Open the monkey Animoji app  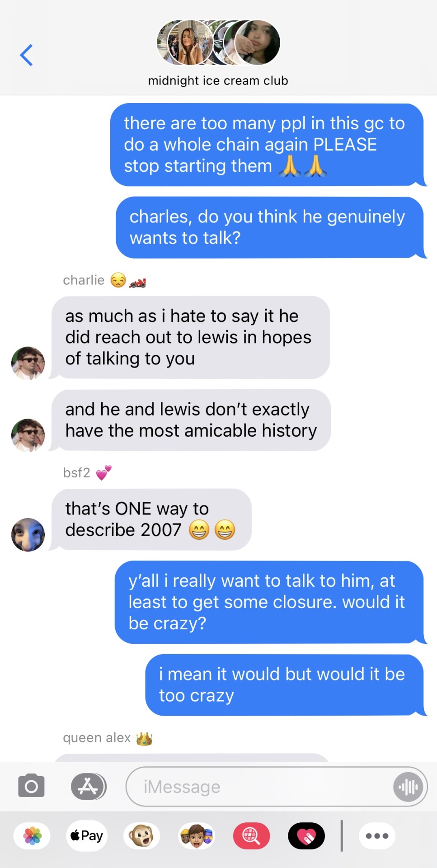click(141, 836)
